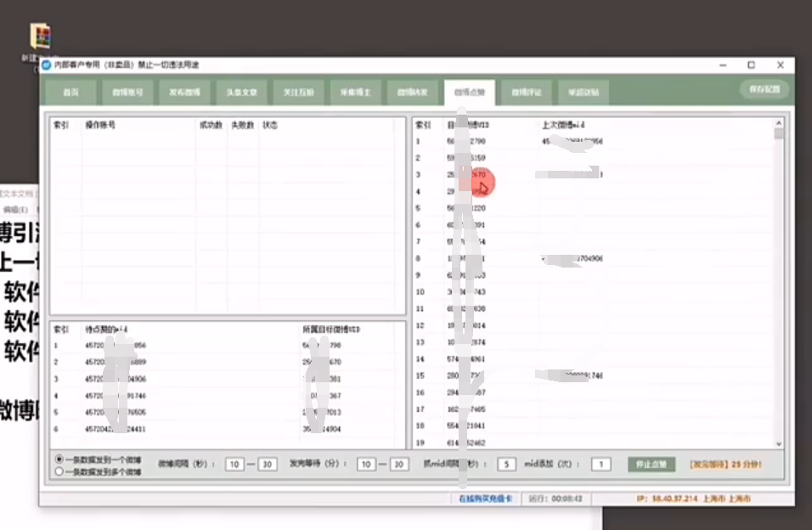Minimize the application window
The width and height of the screenshot is (812, 530).
pyautogui.click(x=723, y=65)
